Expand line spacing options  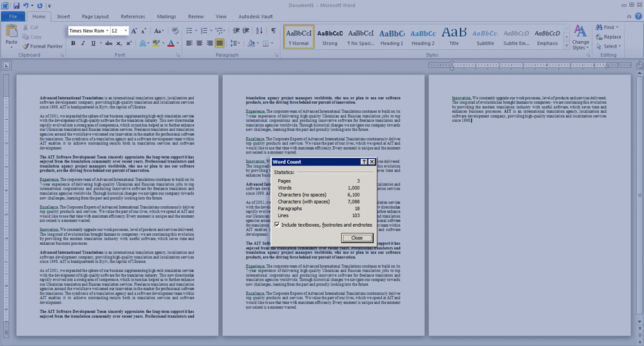[238, 43]
